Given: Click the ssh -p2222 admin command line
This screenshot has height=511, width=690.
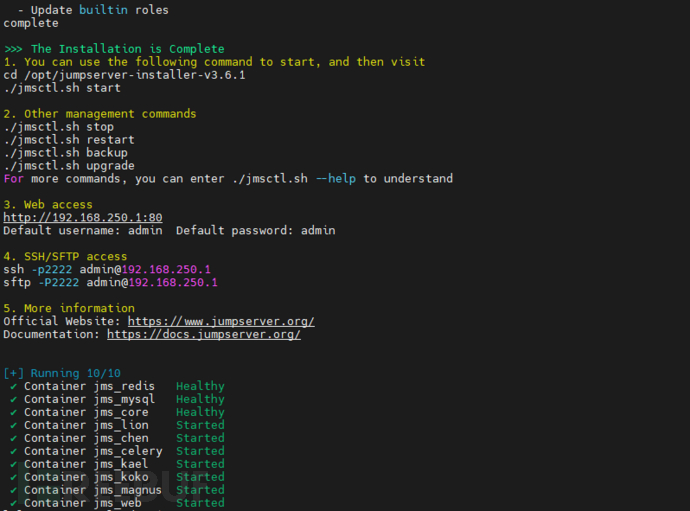Looking at the screenshot, I should (x=107, y=269).
